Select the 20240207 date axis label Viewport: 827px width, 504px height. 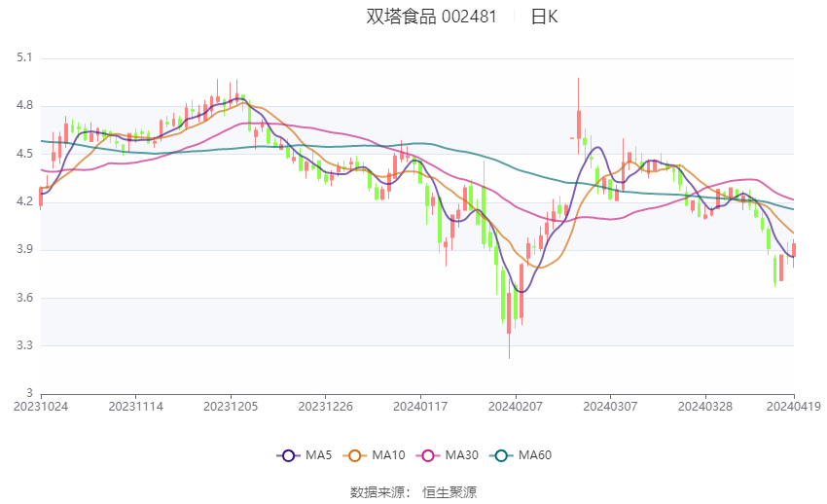click(x=516, y=407)
